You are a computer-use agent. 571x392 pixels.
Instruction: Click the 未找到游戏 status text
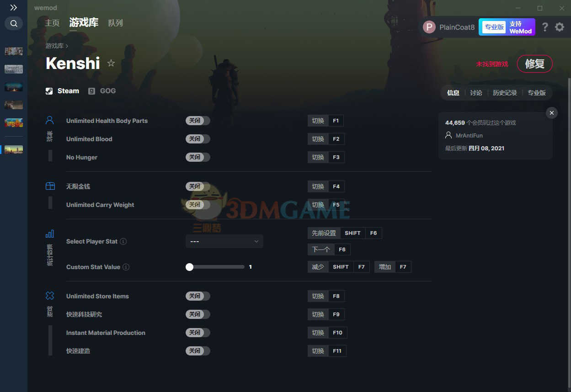click(x=492, y=64)
